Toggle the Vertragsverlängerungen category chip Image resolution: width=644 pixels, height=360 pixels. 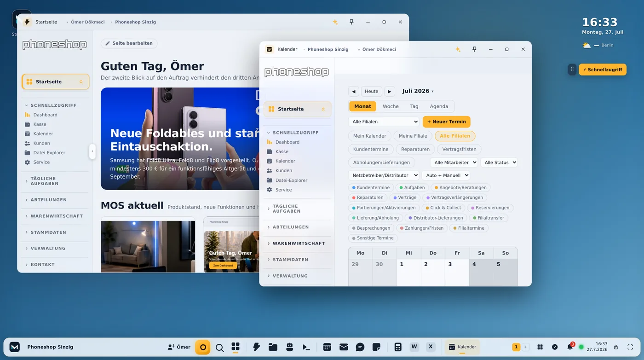pyautogui.click(x=454, y=197)
